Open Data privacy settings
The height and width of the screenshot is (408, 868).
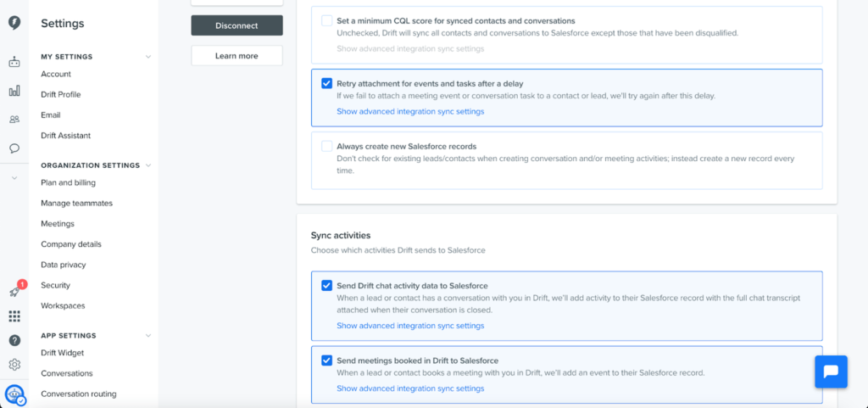[x=64, y=265]
